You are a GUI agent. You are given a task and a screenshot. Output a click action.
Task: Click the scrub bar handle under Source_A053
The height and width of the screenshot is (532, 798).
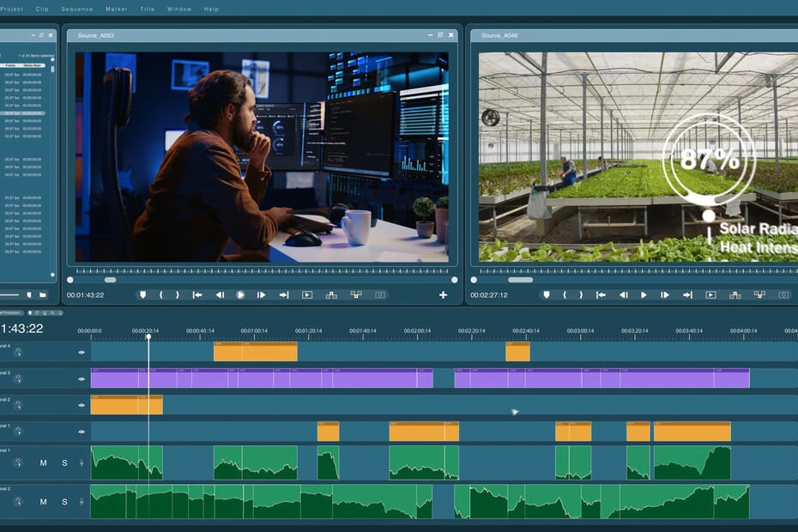(x=110, y=280)
